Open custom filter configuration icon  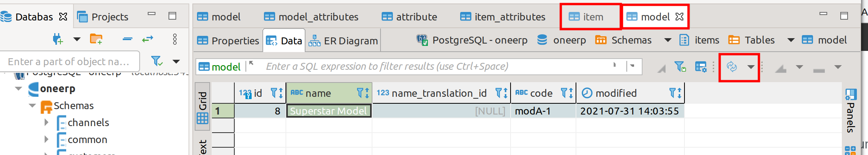coord(701,67)
